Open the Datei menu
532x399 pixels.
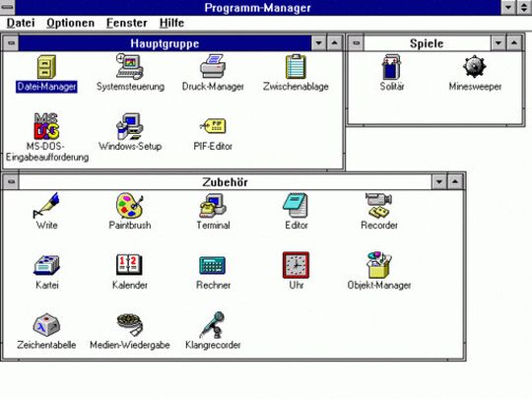coord(21,23)
